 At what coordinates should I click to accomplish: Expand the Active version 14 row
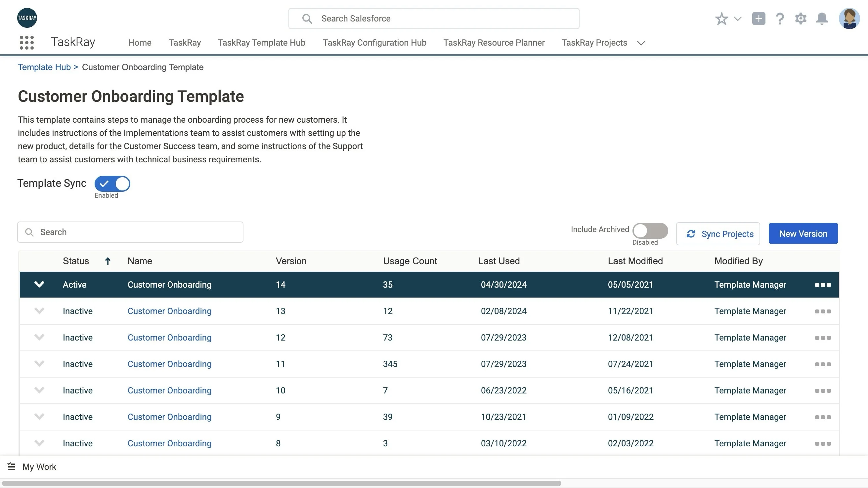(x=39, y=284)
